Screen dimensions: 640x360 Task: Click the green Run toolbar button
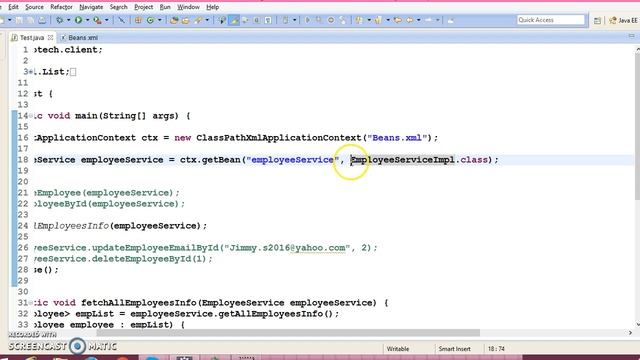(78, 20)
